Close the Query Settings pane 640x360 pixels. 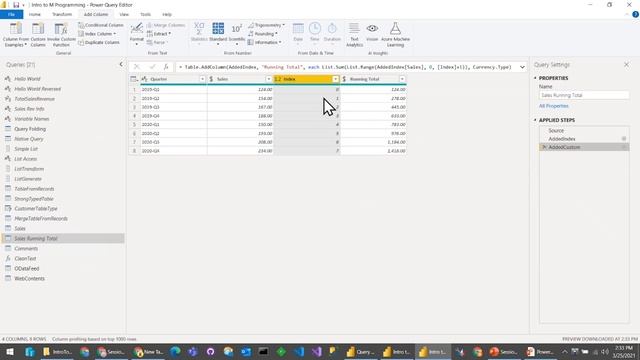pyautogui.click(x=627, y=64)
